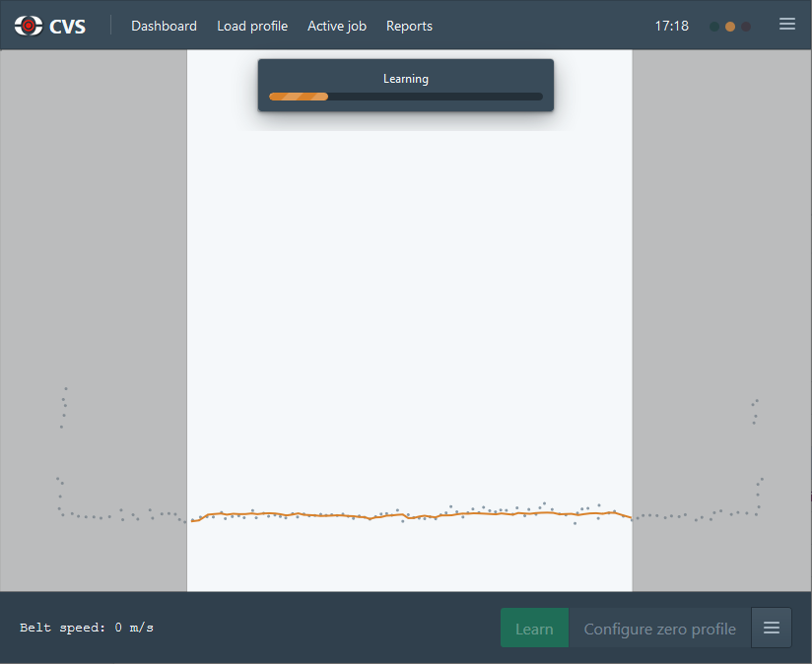
Task: Click the green Learn button
Action: [x=534, y=628]
